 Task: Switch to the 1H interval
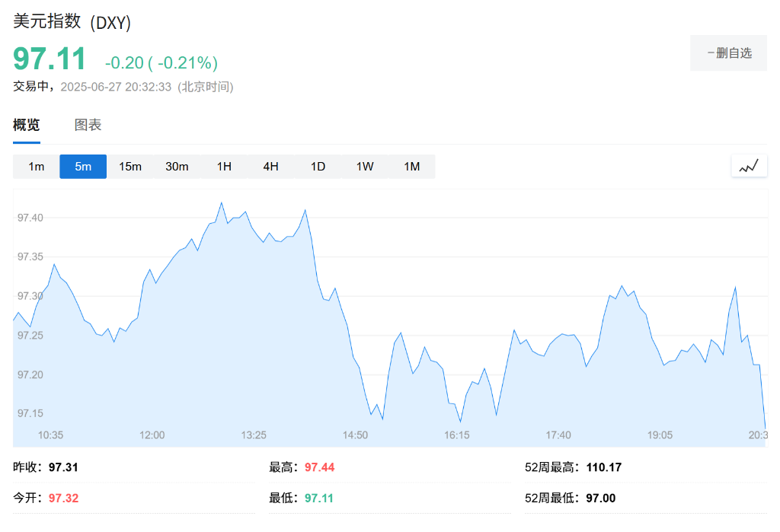(x=224, y=166)
